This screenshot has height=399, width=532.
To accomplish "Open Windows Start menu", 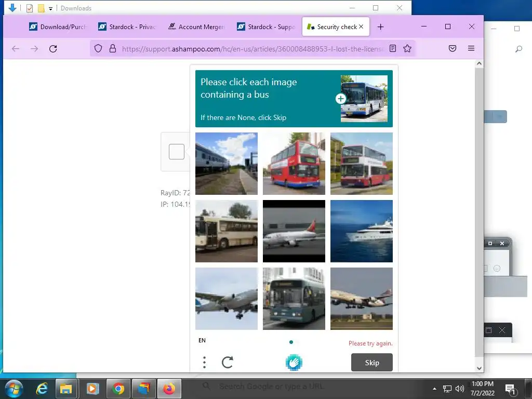I will tap(14, 389).
